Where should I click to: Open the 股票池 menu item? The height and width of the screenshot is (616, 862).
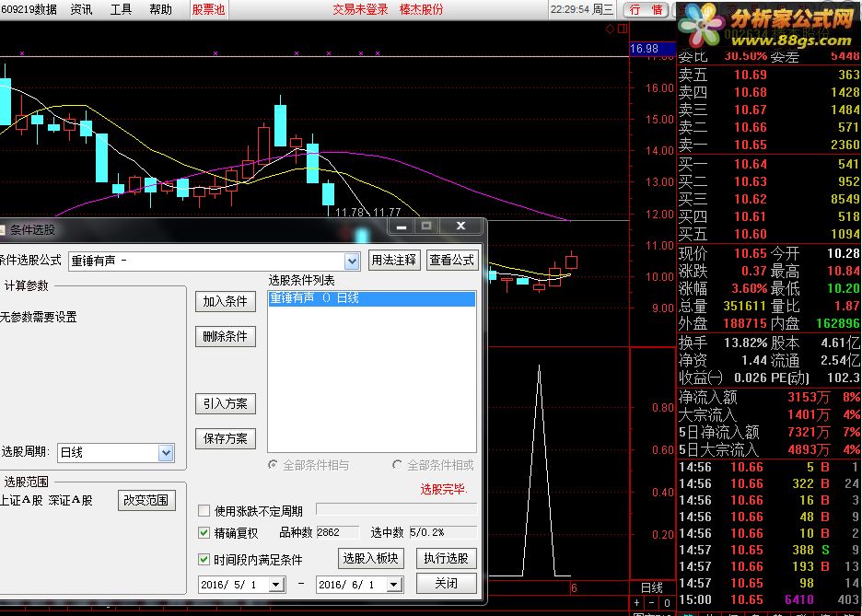coord(208,9)
